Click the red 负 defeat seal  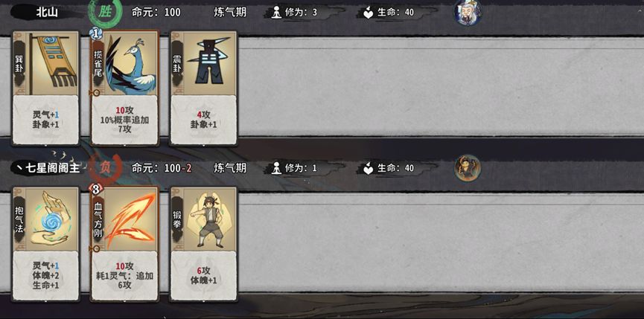(105, 167)
